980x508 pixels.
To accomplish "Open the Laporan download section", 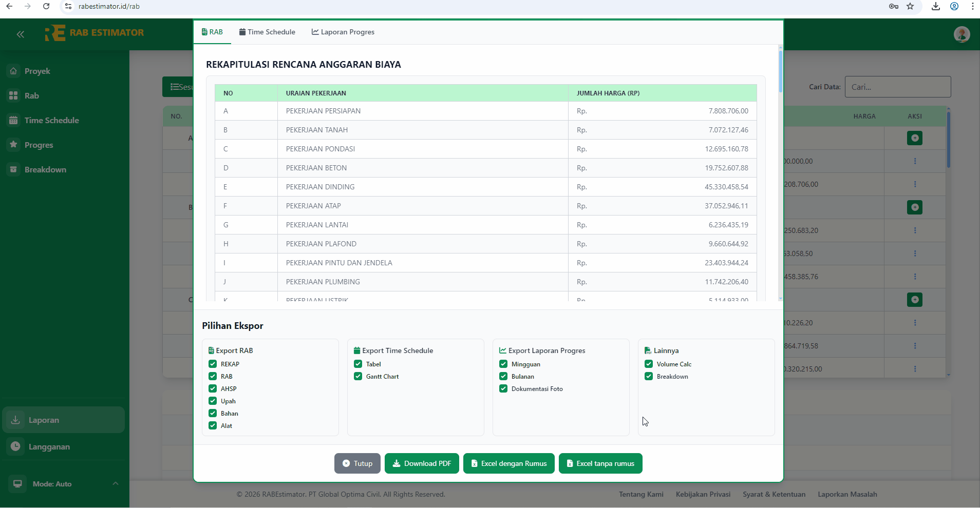I will tap(44, 419).
